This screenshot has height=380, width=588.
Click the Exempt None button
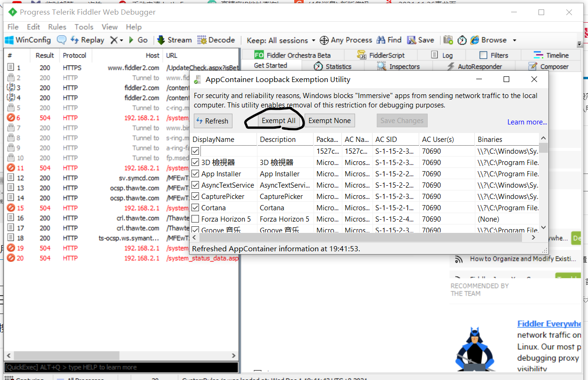tap(330, 121)
